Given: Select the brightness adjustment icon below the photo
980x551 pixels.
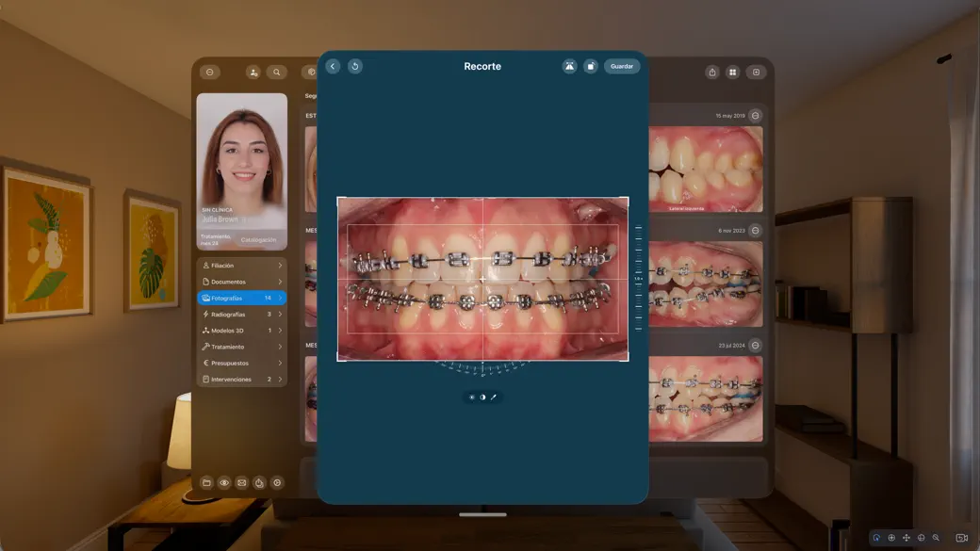Looking at the screenshot, I should (472, 397).
